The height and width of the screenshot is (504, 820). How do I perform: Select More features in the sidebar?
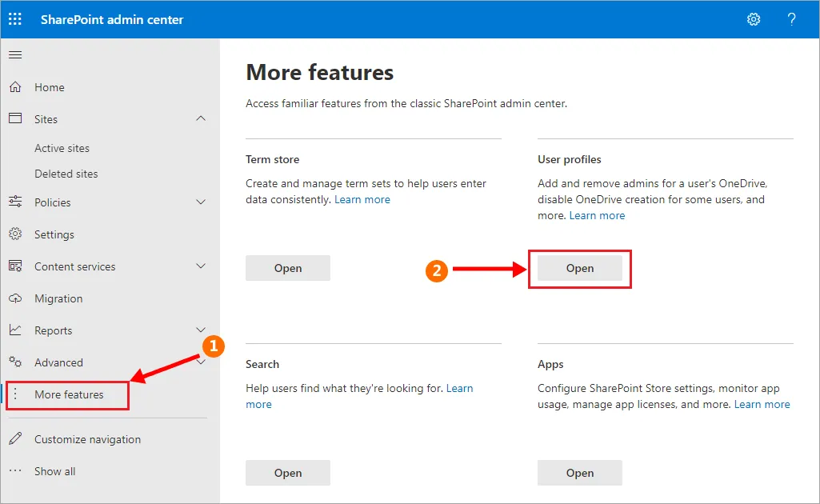pyautogui.click(x=69, y=394)
